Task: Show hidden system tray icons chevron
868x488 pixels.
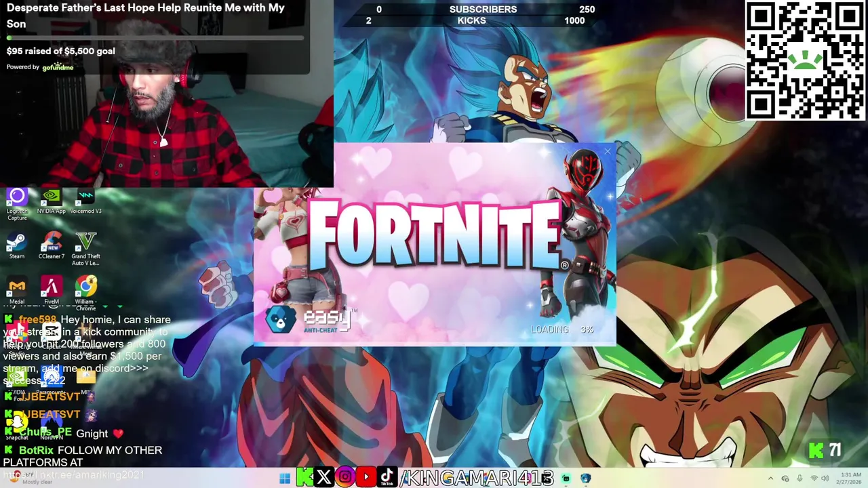Action: pos(770,479)
